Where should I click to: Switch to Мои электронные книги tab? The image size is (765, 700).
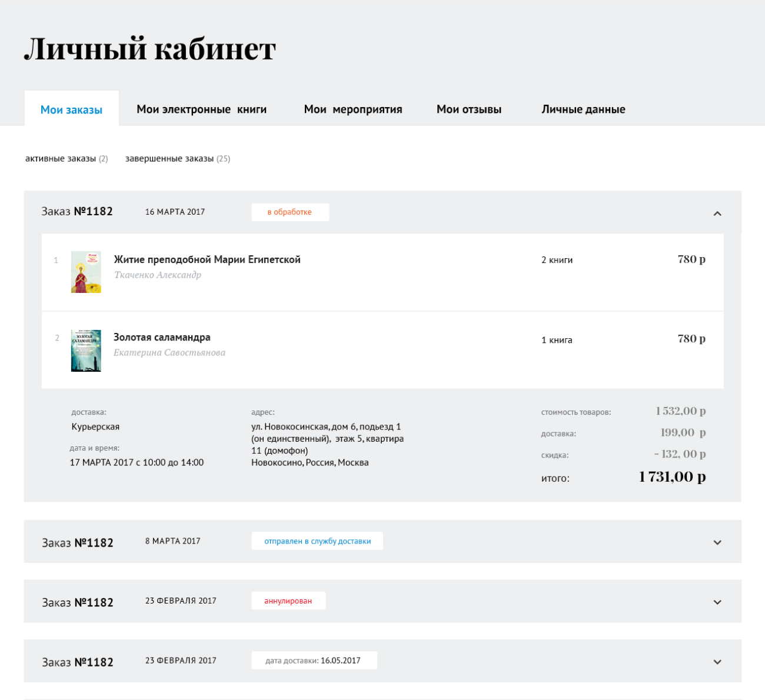(201, 109)
